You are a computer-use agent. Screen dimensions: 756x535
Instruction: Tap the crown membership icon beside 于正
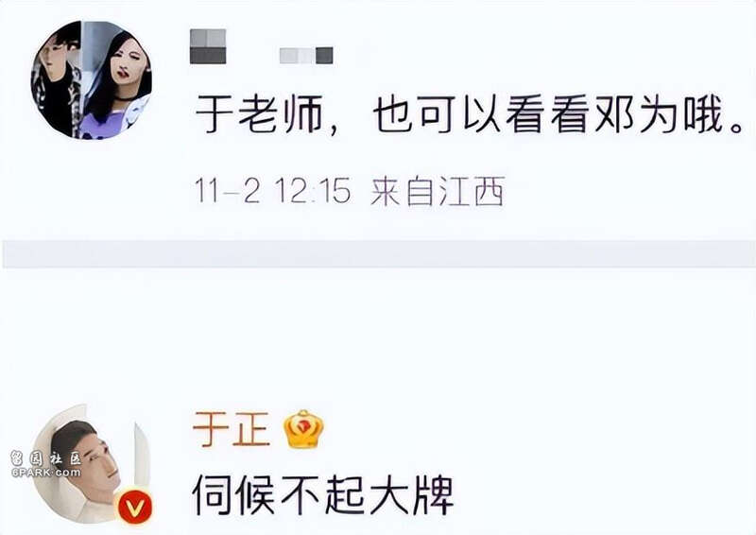[303, 429]
